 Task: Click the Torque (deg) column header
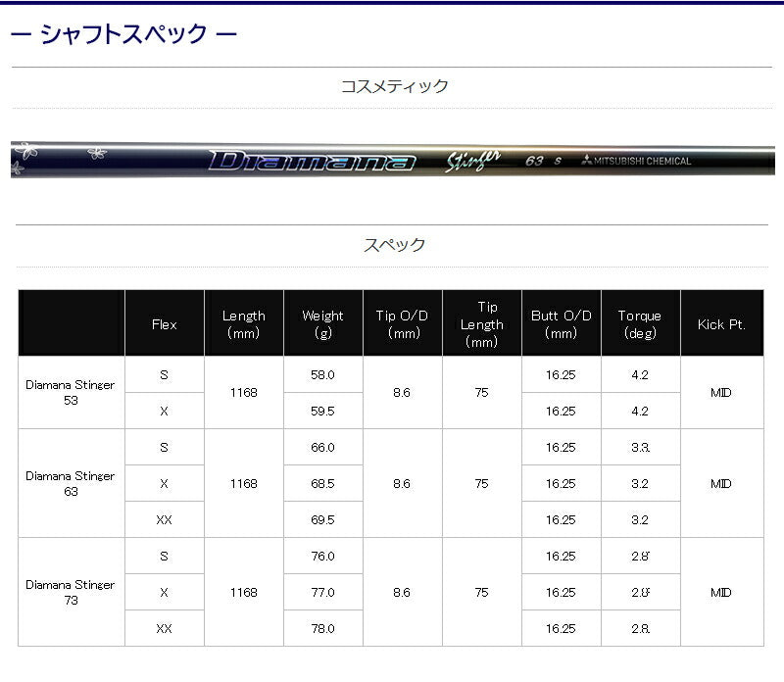(x=641, y=323)
